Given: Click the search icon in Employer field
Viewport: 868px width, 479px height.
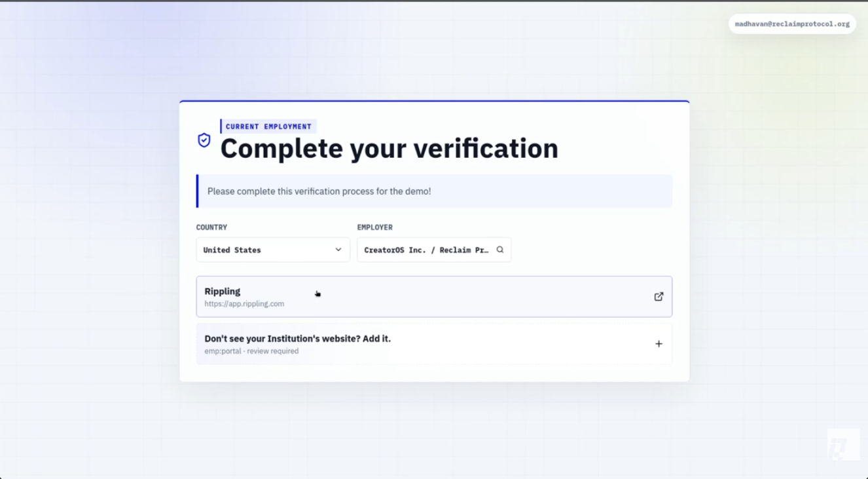Looking at the screenshot, I should point(500,250).
